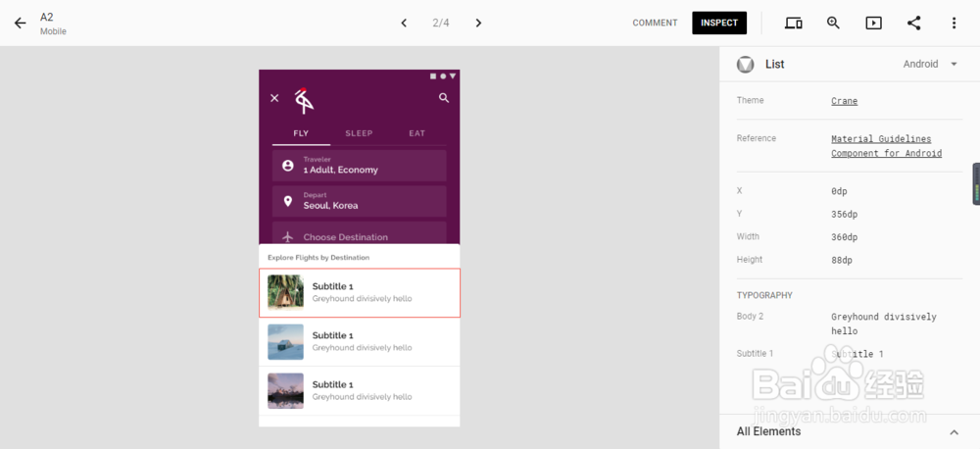This screenshot has height=449, width=980.
Task: Click the 0dp X value
Action: tap(840, 191)
